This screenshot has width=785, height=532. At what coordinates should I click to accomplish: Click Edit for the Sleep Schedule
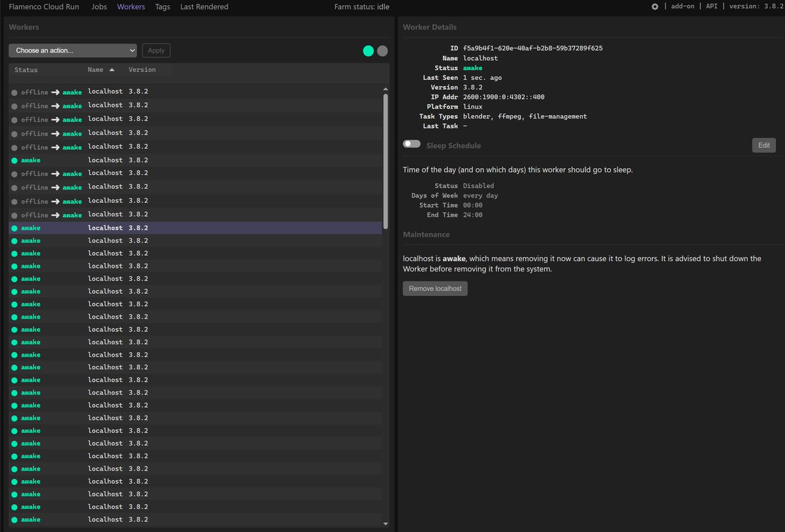[x=764, y=145]
